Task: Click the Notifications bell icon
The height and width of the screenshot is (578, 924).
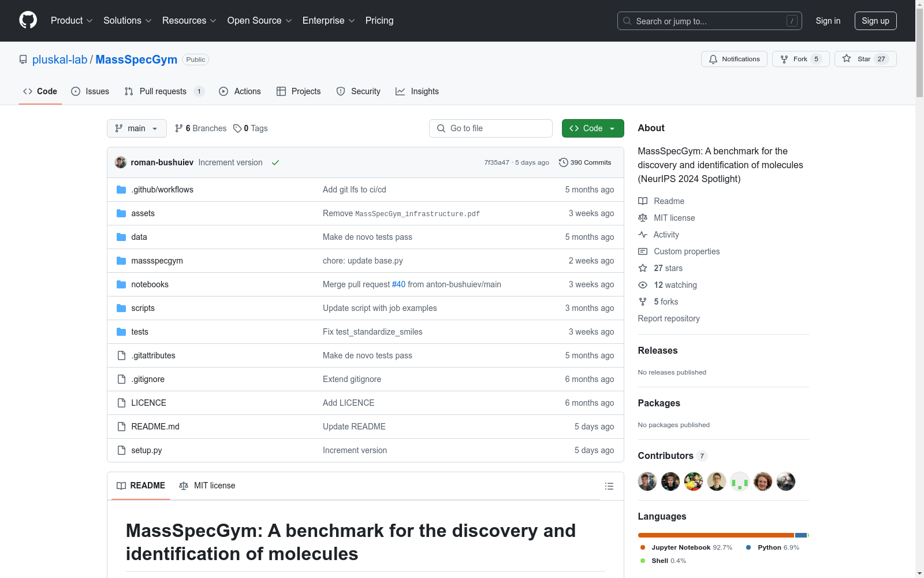Action: (x=713, y=59)
